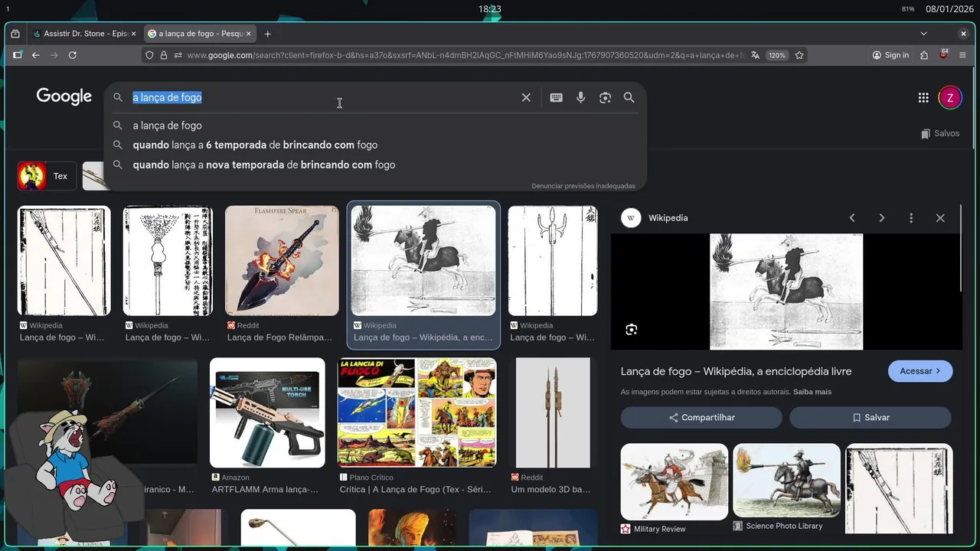Reload the current page
Screen dimensions: 980x551
point(73,55)
